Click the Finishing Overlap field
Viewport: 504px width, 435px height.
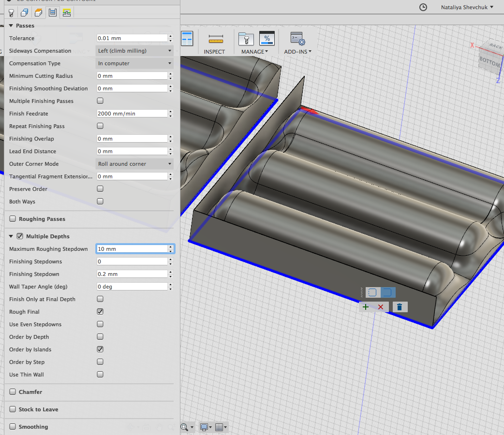(132, 139)
